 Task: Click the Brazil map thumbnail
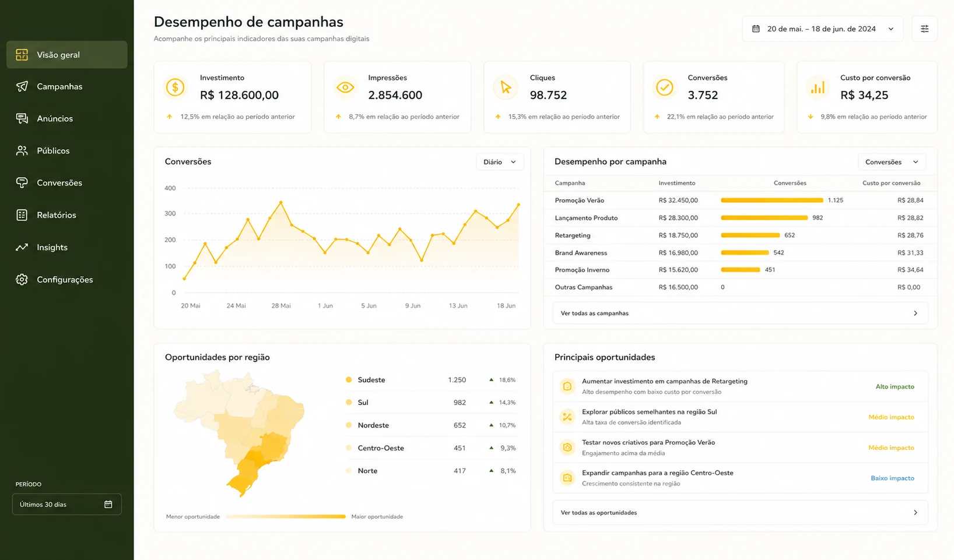pos(239,432)
